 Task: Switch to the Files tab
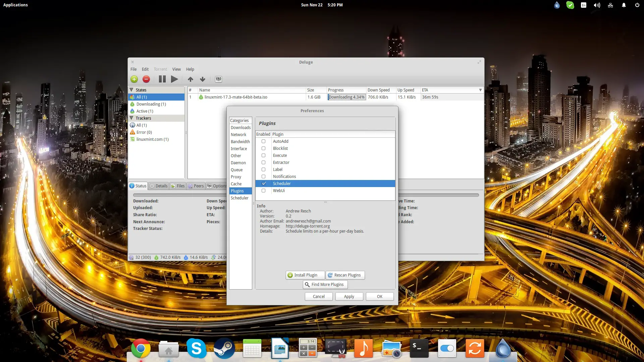[x=178, y=186]
